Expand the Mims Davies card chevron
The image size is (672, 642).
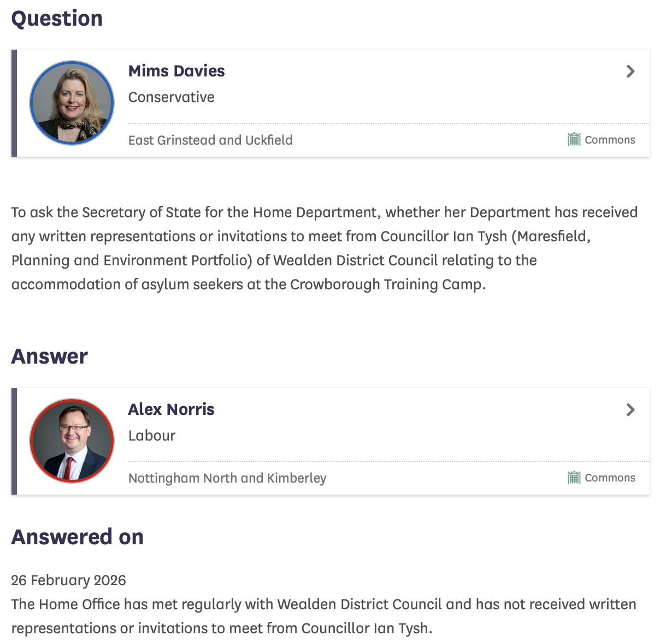[630, 72]
